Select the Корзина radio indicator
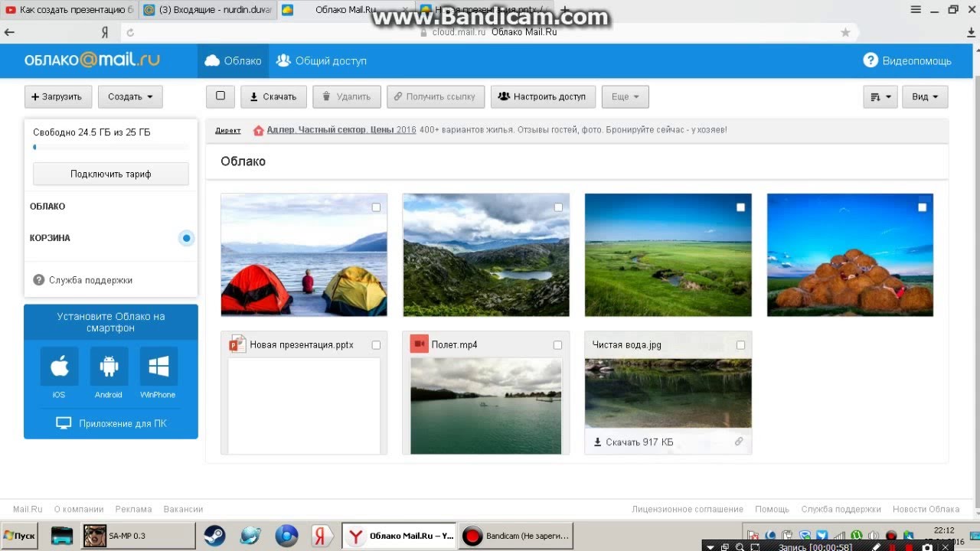Screen dimensions: 980x551 pyautogui.click(x=186, y=238)
